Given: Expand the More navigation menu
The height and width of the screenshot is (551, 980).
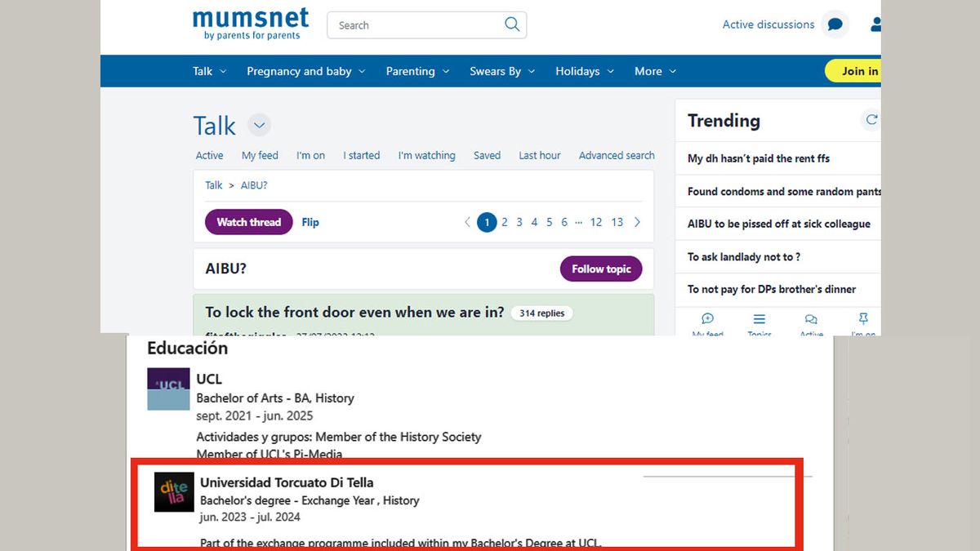Looking at the screenshot, I should pos(656,71).
